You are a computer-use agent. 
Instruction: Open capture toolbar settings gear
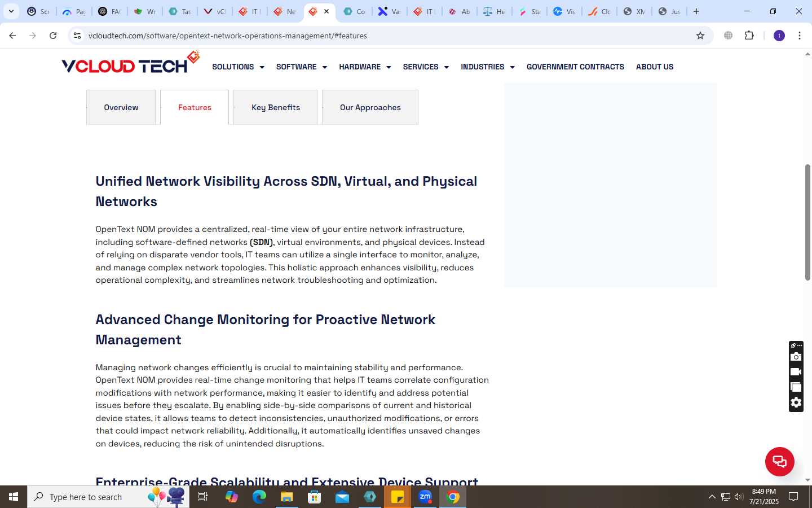click(796, 402)
